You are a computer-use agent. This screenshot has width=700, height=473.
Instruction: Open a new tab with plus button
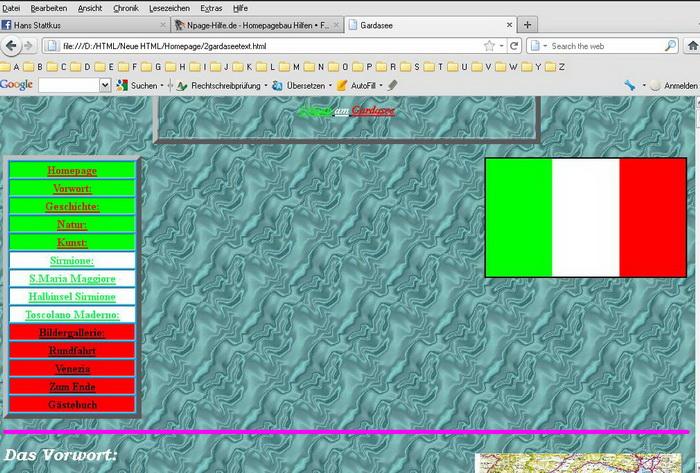(527, 25)
